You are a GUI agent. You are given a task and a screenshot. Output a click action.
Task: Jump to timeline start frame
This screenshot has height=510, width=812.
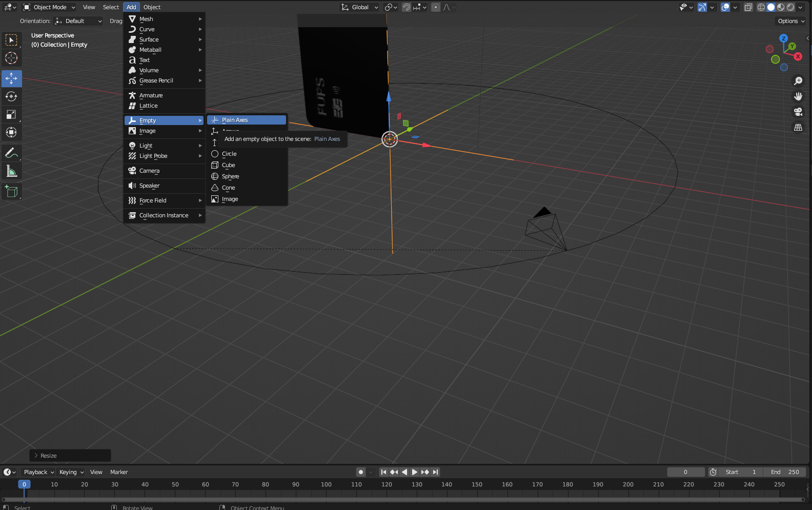tap(383, 472)
